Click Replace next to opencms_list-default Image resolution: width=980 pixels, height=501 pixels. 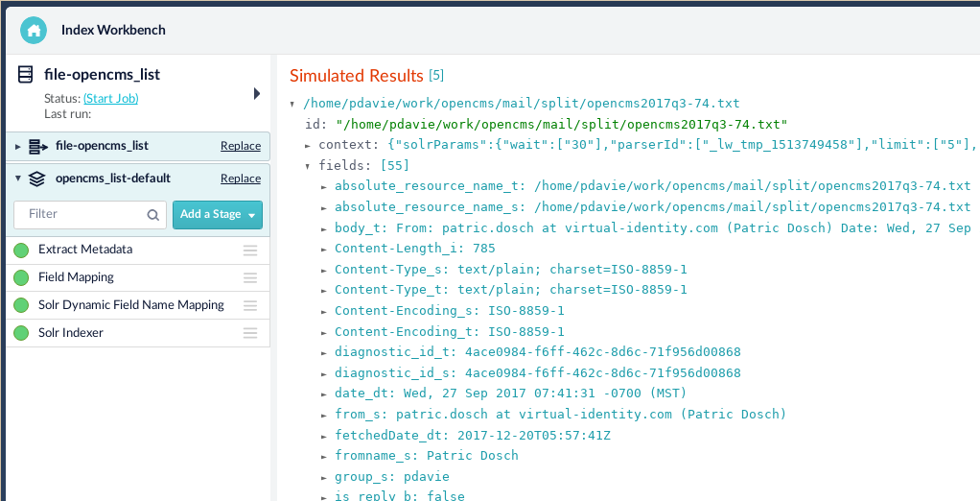tap(241, 179)
